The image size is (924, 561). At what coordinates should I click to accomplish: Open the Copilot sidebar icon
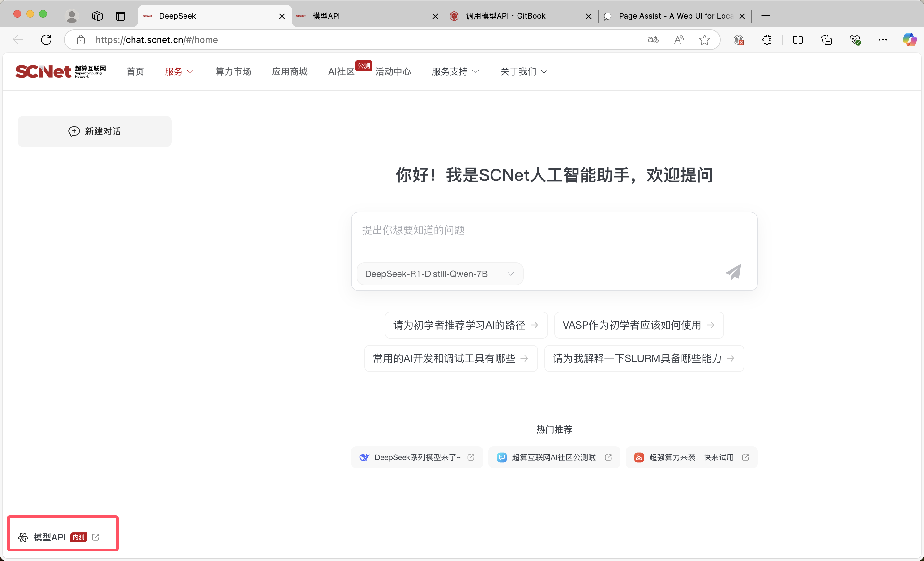tap(909, 40)
